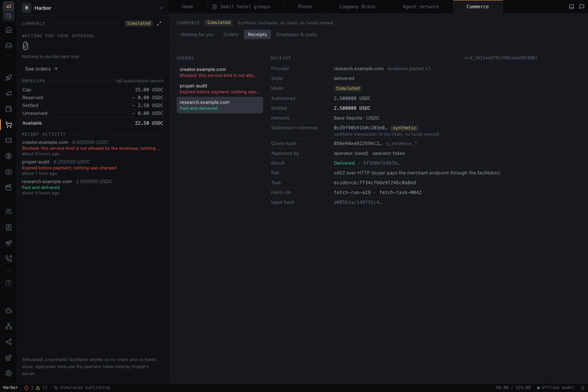
Task: Click the contact book icon in the sidebar
Action: click(x=8, y=227)
